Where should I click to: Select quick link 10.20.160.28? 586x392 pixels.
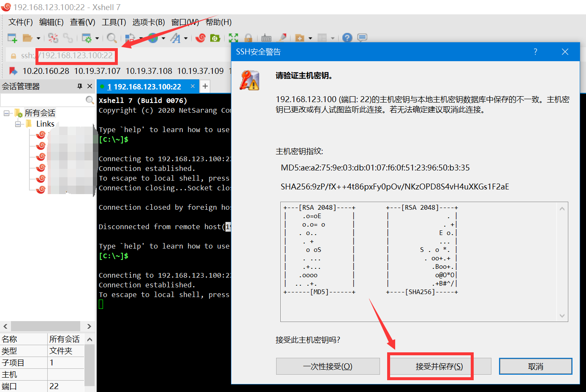click(46, 71)
